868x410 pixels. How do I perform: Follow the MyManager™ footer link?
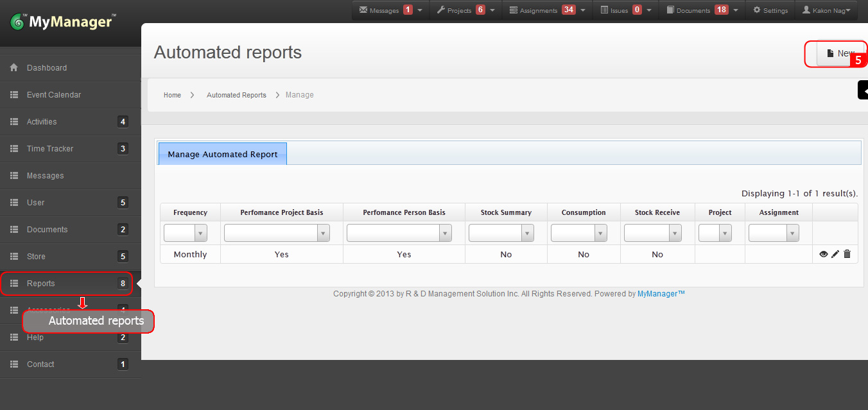click(x=661, y=294)
